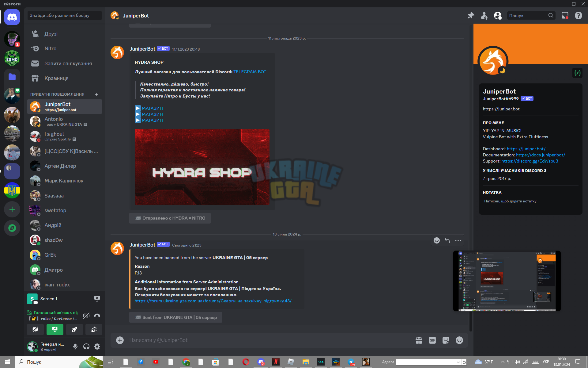The image size is (588, 368).
Task: Open more options for ban message
Action: (x=458, y=240)
